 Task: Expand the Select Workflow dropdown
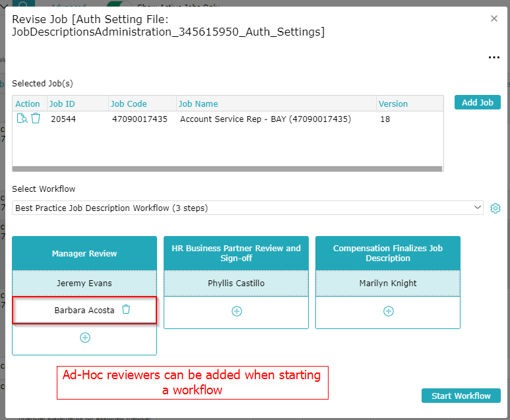(478, 208)
